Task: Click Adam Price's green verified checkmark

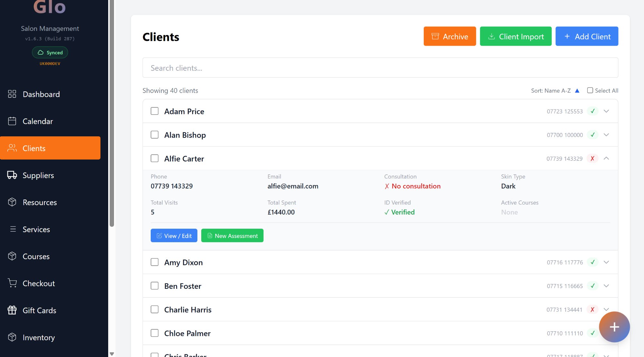Action: click(x=592, y=111)
